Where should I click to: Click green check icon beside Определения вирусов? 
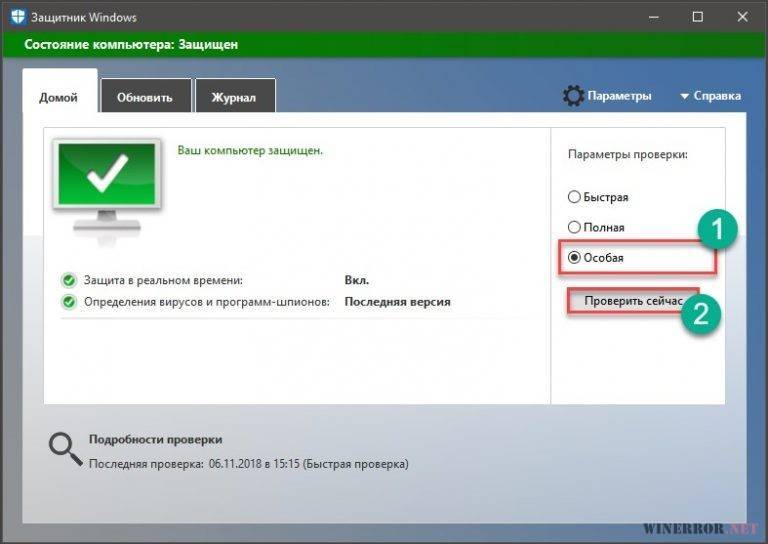coord(69,302)
